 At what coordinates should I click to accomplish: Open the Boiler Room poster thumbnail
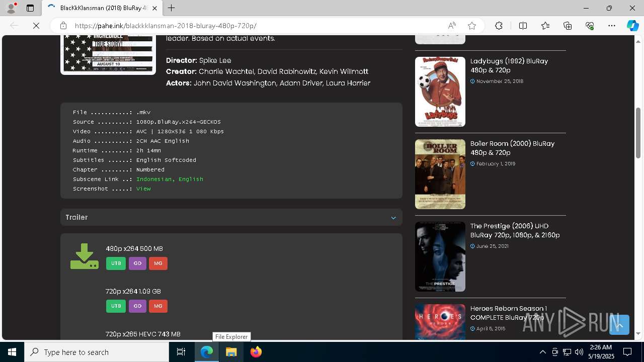(x=440, y=174)
